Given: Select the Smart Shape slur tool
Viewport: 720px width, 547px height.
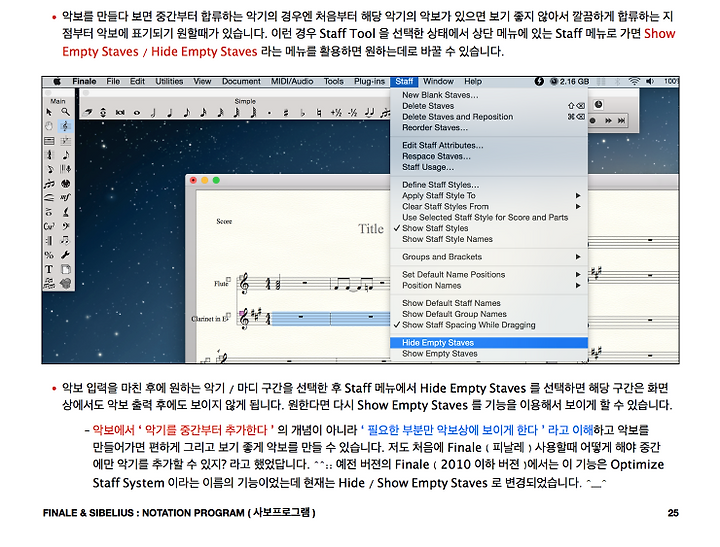Looking at the screenshot, I should (x=49, y=197).
